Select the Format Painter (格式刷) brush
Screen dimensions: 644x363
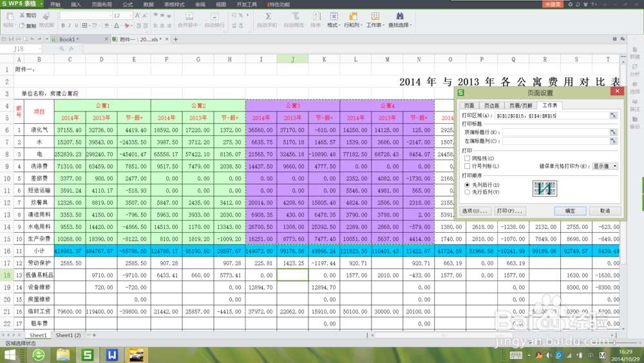(x=46, y=16)
